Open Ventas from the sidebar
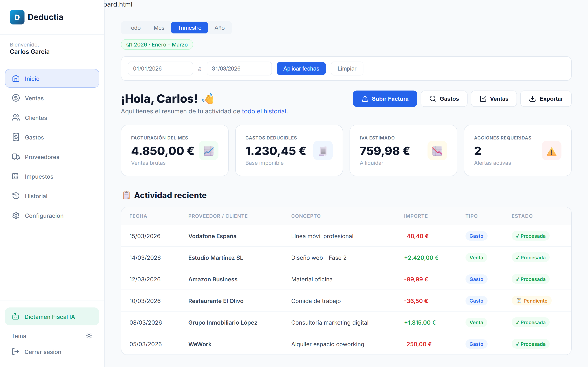 [x=34, y=98]
